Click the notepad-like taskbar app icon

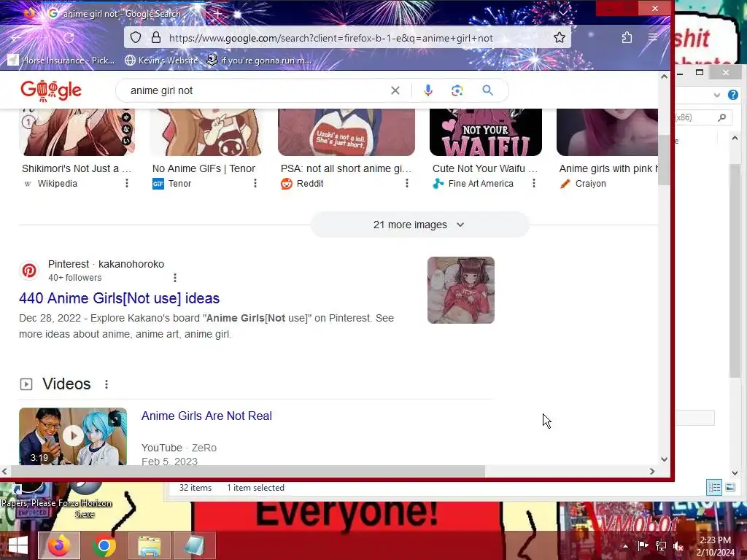194,545
